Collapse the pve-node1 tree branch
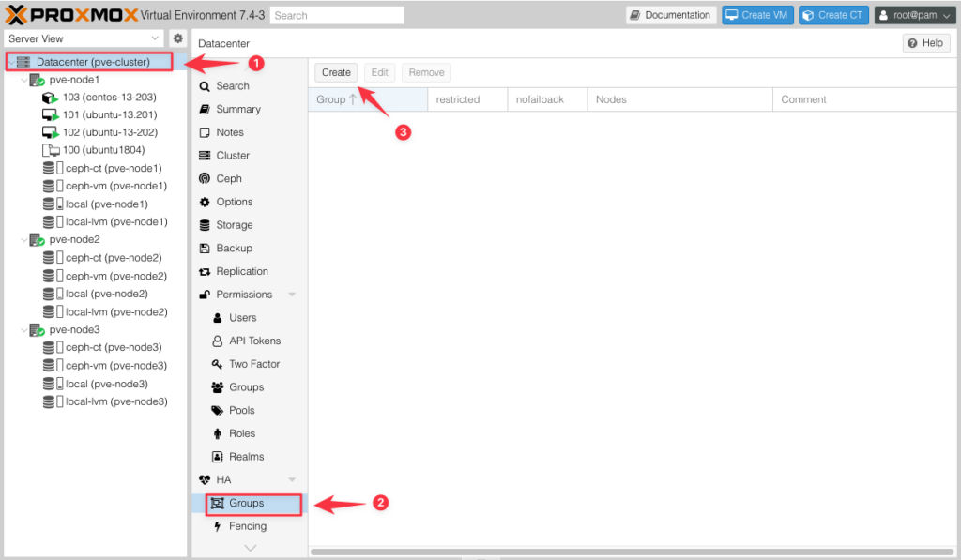 point(23,81)
